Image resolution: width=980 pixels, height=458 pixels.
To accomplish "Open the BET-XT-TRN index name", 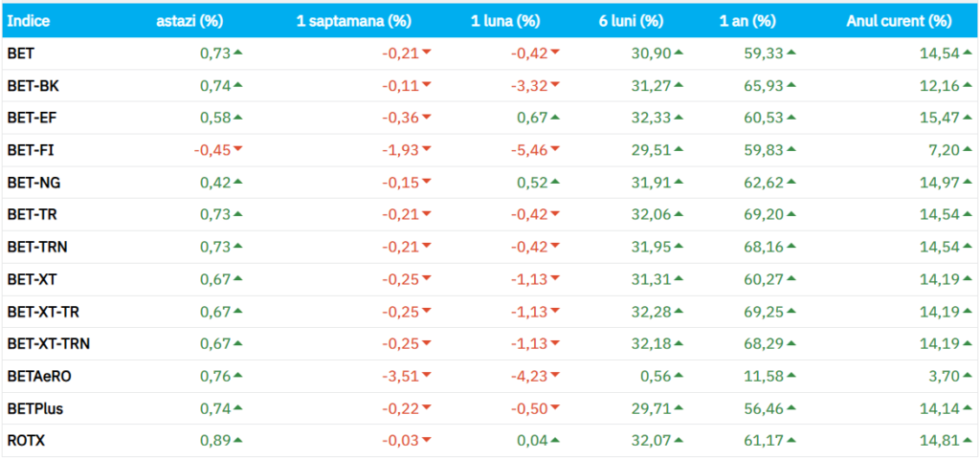I will tap(49, 343).
